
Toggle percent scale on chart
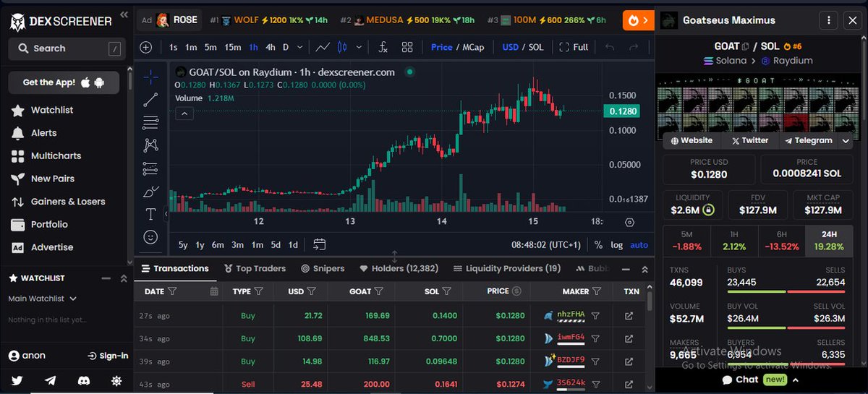coord(598,244)
